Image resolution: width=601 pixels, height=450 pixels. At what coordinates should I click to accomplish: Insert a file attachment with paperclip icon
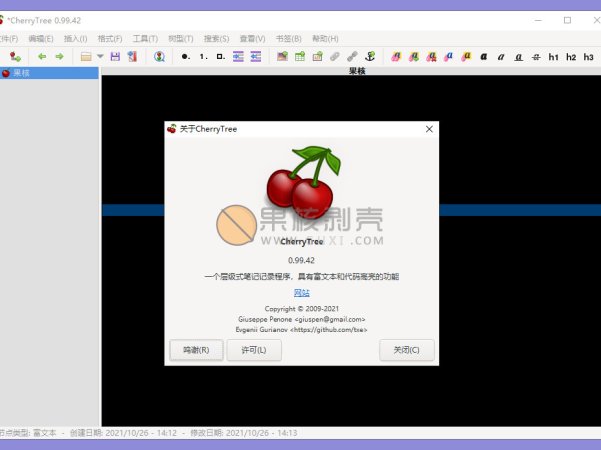pos(335,57)
